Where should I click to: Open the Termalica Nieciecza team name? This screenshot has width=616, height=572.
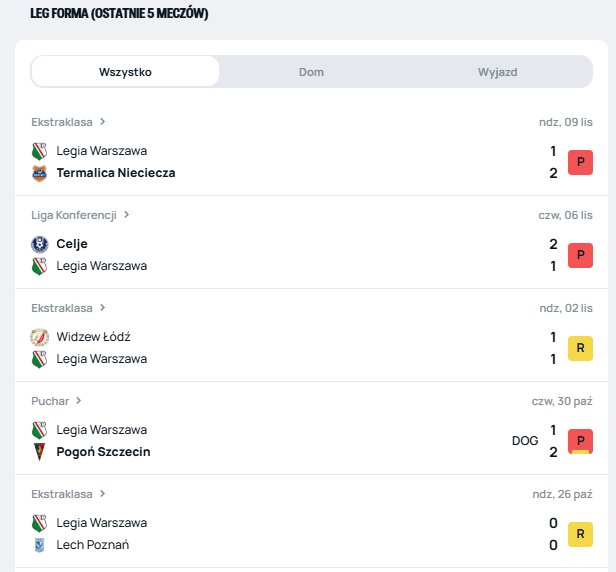tap(116, 173)
